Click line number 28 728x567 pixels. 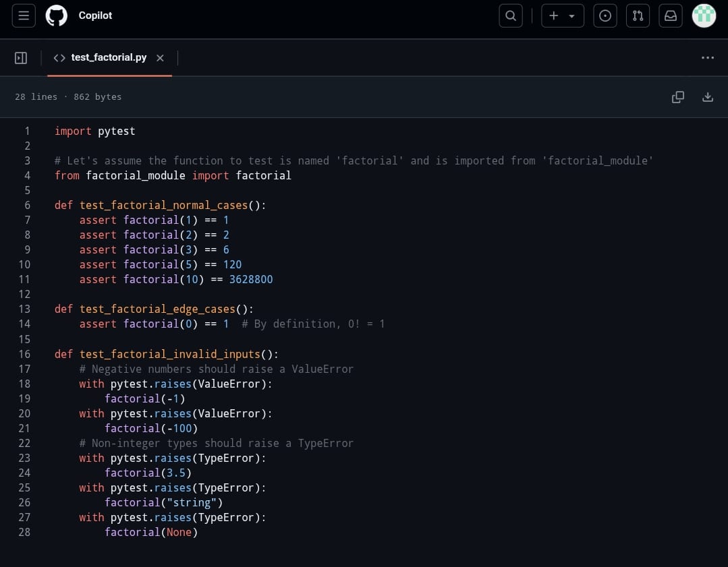pos(24,532)
